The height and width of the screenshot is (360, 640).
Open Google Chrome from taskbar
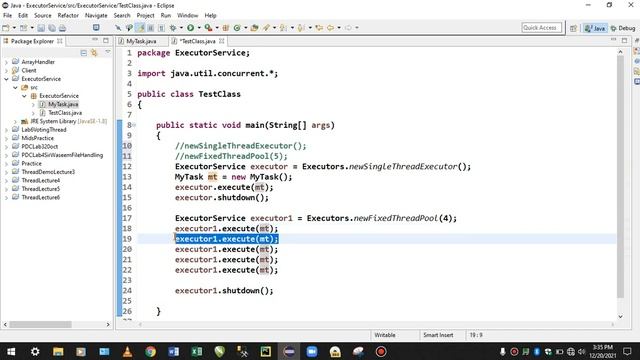click(x=151, y=351)
